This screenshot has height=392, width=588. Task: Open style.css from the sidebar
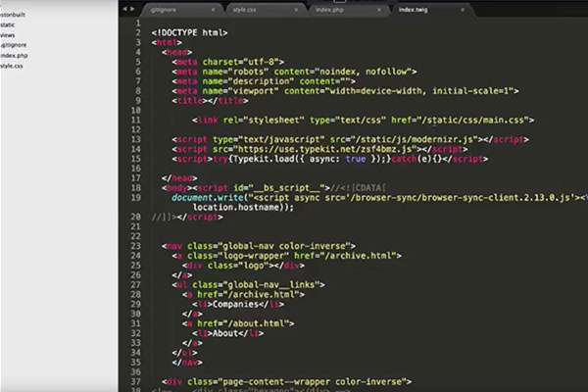point(11,66)
